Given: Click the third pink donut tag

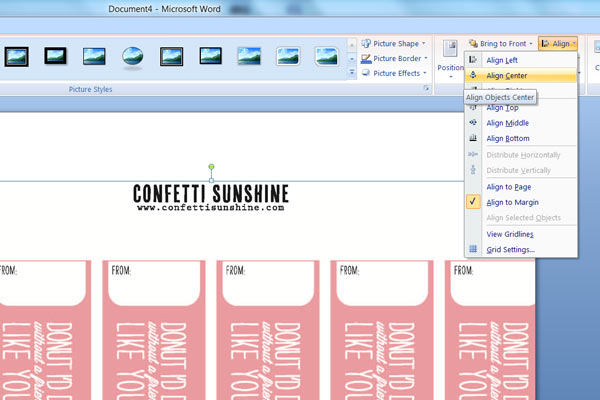Looking at the screenshot, I should pos(268,330).
